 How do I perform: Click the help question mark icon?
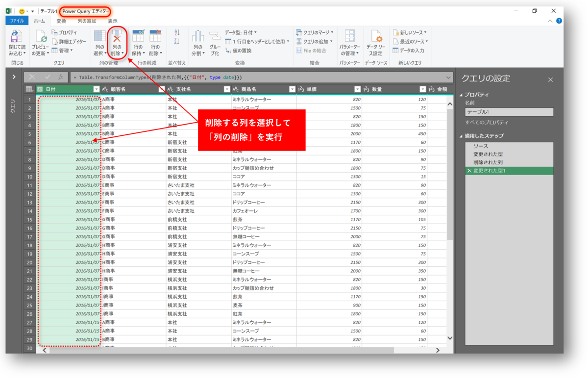pyautogui.click(x=559, y=21)
